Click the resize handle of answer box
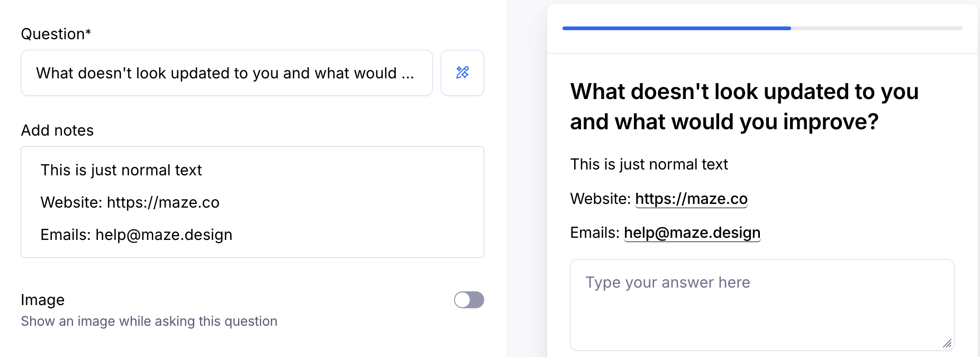This screenshot has height=357, width=980. click(947, 343)
